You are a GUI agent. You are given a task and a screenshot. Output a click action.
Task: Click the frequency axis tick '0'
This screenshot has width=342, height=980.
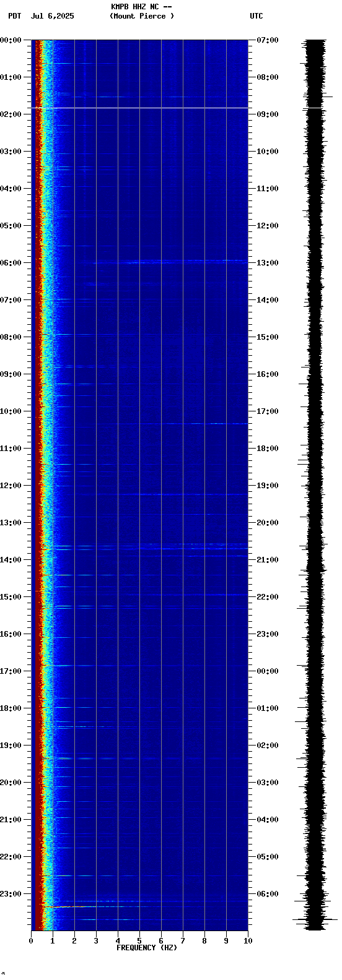31,941
